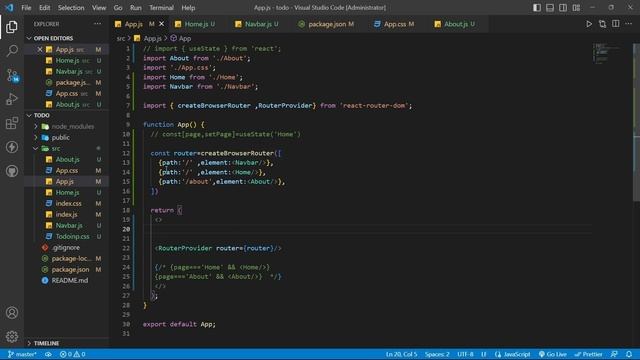Open Todoinp.css in the file tree
Viewport: 640px width, 360px height.
(x=72, y=236)
